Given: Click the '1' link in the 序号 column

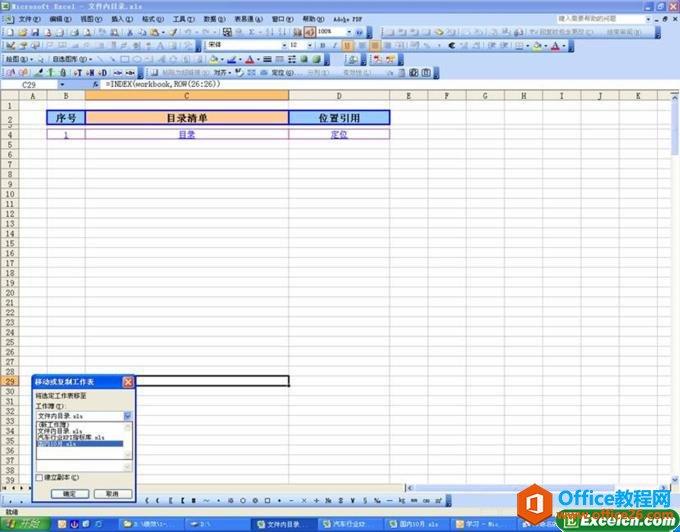Looking at the screenshot, I should click(66, 135).
